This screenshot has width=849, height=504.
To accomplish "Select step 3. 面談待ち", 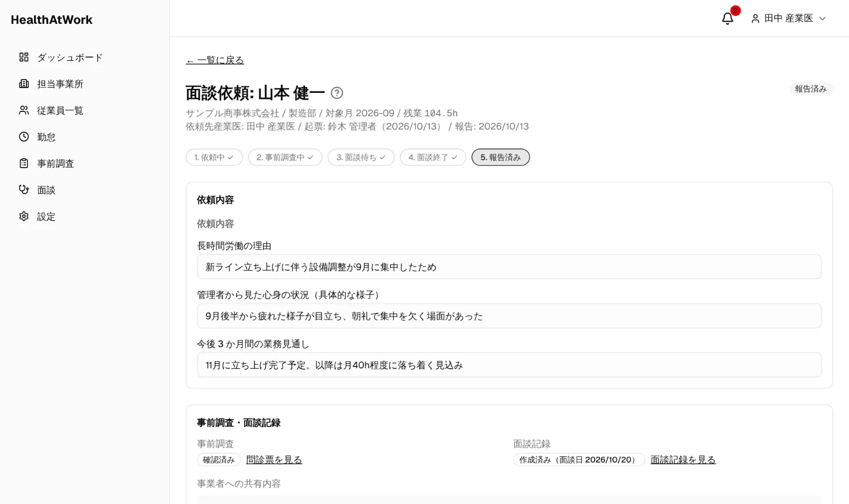I will coord(361,157).
